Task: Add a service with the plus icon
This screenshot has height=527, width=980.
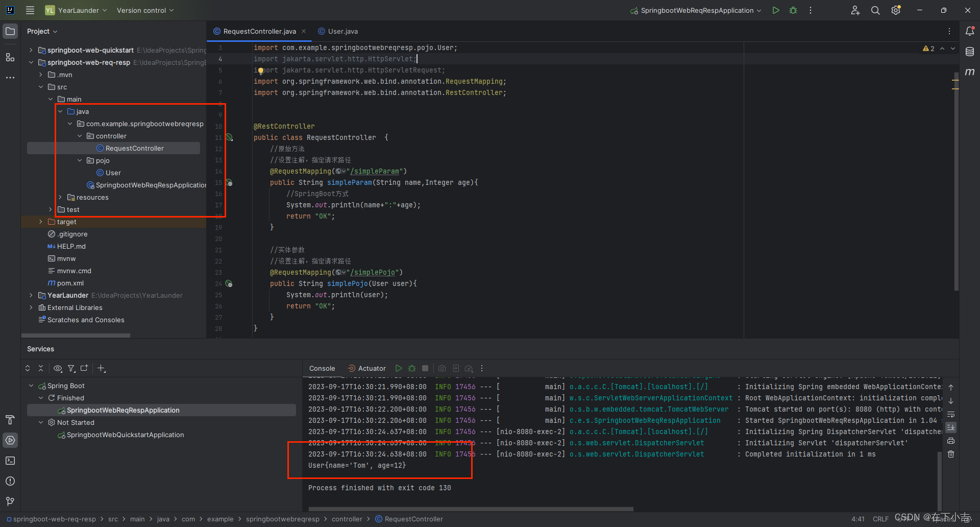Action: tap(101, 368)
